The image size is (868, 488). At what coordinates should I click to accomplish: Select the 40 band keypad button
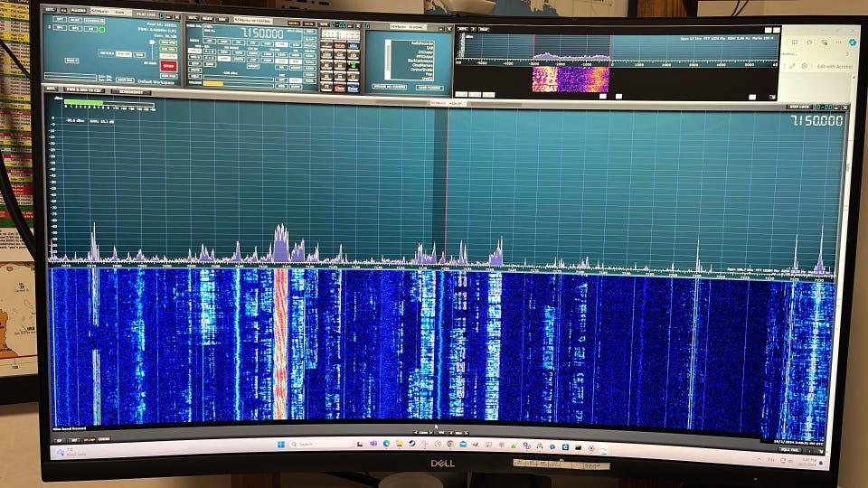pyautogui.click(x=354, y=65)
